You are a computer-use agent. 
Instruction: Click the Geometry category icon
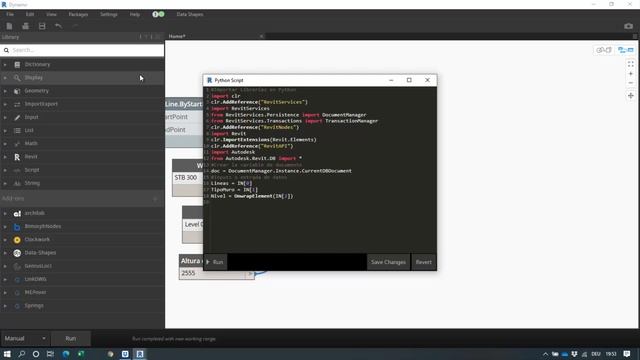(17, 91)
